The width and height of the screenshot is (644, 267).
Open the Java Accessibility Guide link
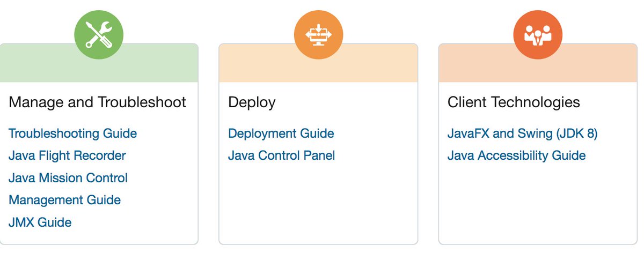coord(517,155)
